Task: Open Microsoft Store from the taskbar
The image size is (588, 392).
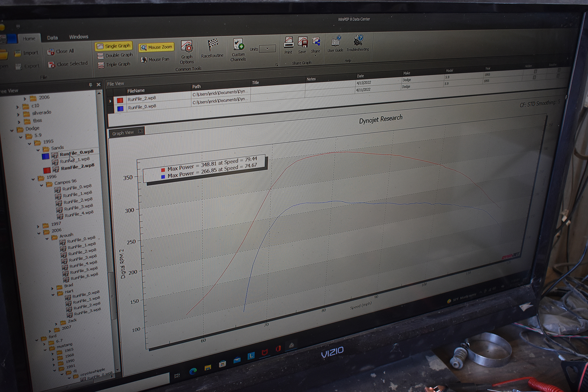Action: click(x=222, y=364)
